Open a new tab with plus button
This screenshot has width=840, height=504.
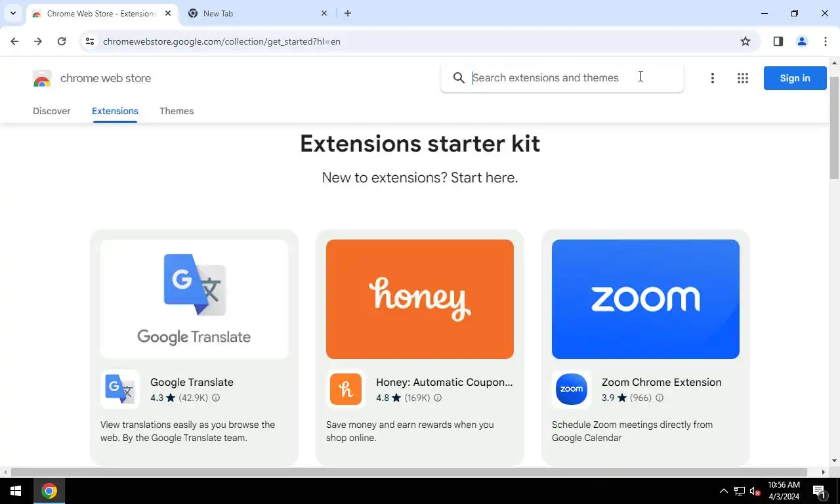(348, 13)
